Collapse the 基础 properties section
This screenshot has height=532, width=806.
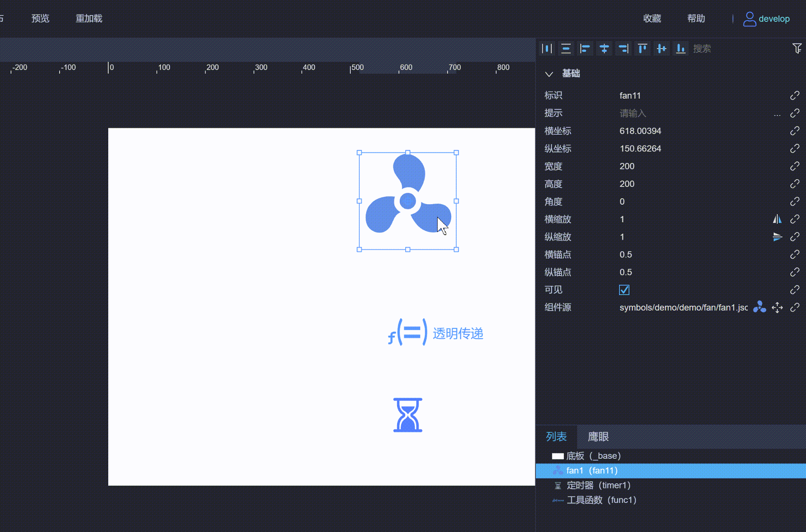tap(549, 74)
